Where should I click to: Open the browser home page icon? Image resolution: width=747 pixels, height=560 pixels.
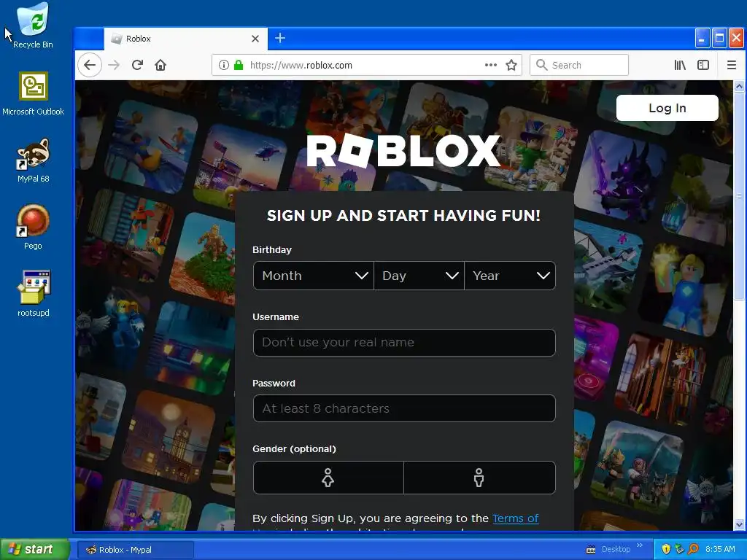(160, 65)
